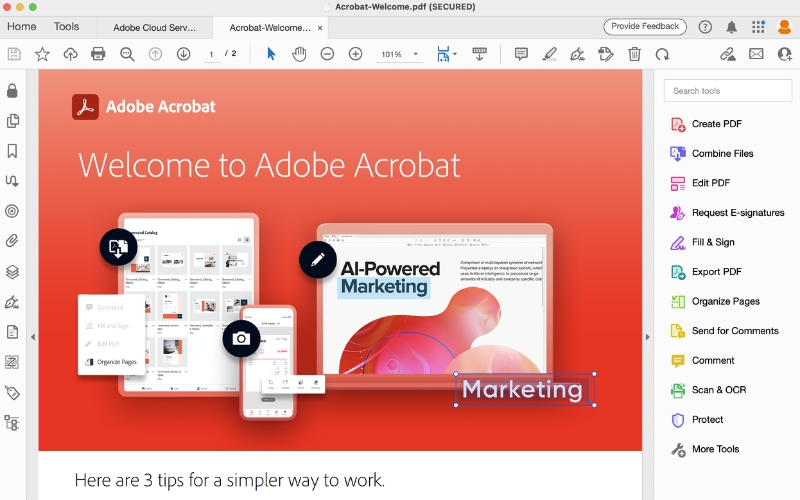The height and width of the screenshot is (500, 800).
Task: Show security lock settings panel
Action: [12, 91]
